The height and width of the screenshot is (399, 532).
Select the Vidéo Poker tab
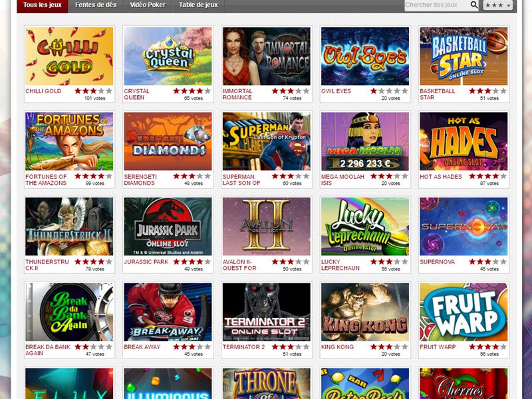[148, 5]
